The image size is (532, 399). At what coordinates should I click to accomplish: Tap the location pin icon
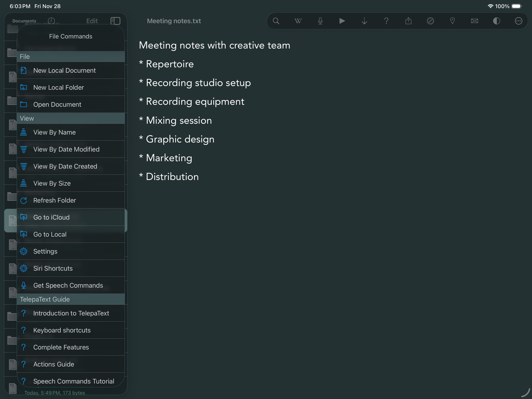[x=452, y=21]
